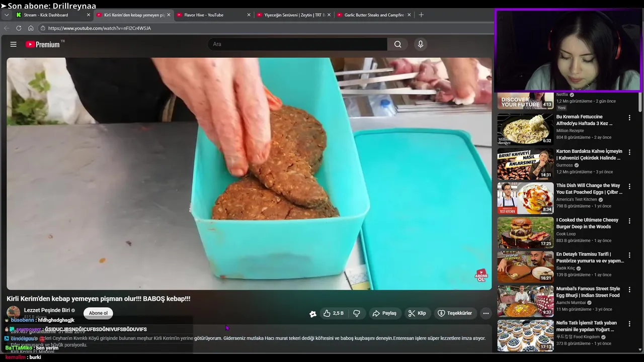
Task: Open Discover Your Future Netflix thumbnail
Action: pos(525,101)
